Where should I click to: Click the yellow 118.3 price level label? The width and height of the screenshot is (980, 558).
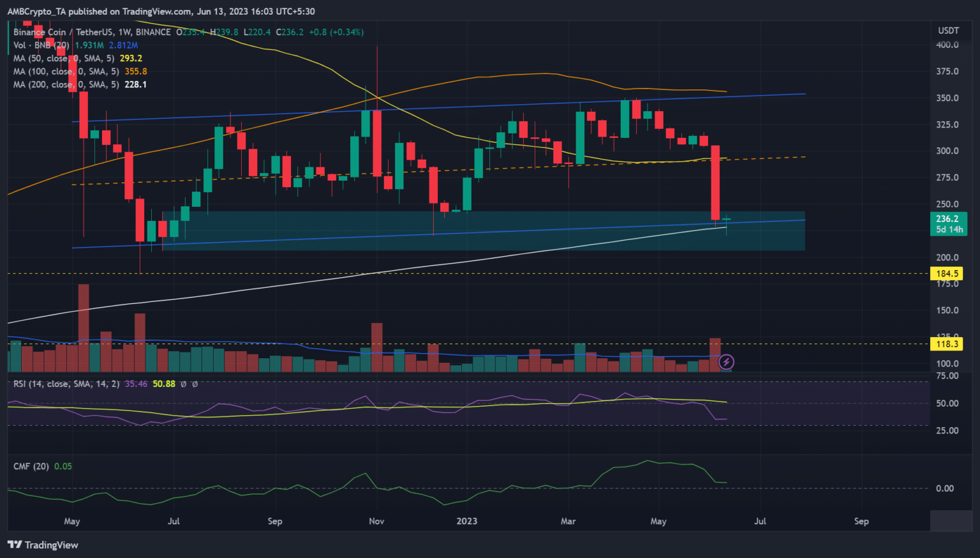[947, 344]
